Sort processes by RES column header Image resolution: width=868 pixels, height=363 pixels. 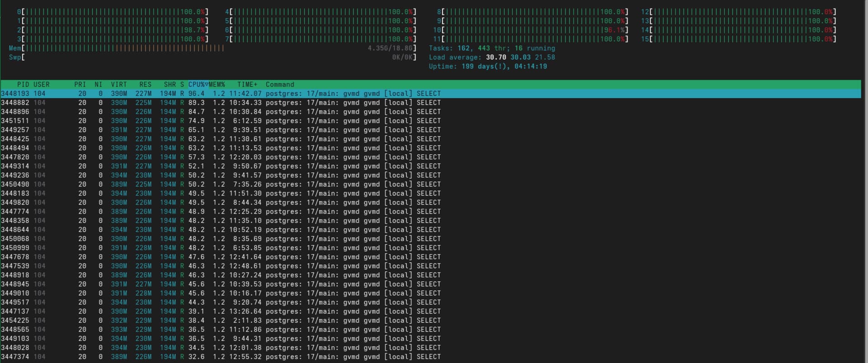[146, 85]
